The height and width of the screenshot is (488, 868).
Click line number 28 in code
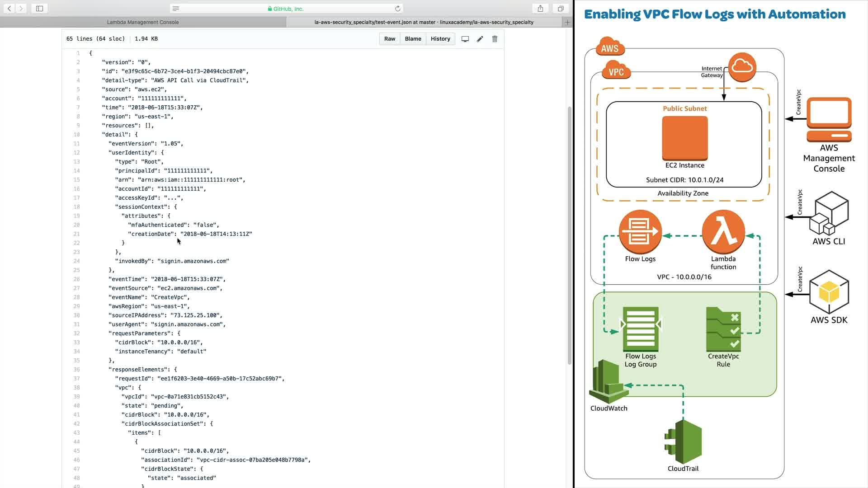click(x=76, y=297)
